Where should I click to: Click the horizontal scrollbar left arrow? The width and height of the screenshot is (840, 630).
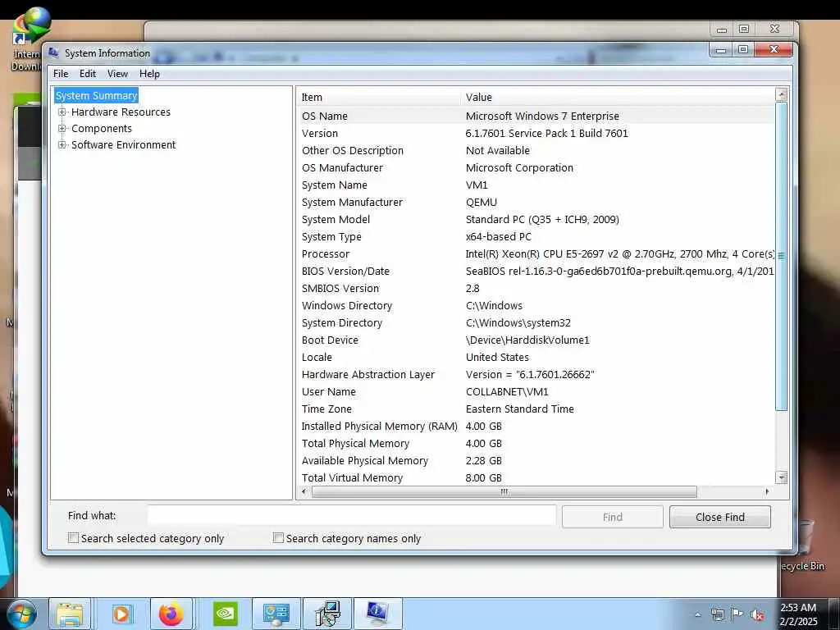click(x=304, y=491)
